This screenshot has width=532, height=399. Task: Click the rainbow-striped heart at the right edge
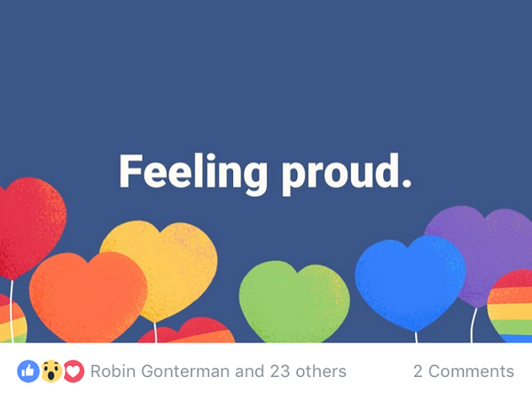coord(512,306)
